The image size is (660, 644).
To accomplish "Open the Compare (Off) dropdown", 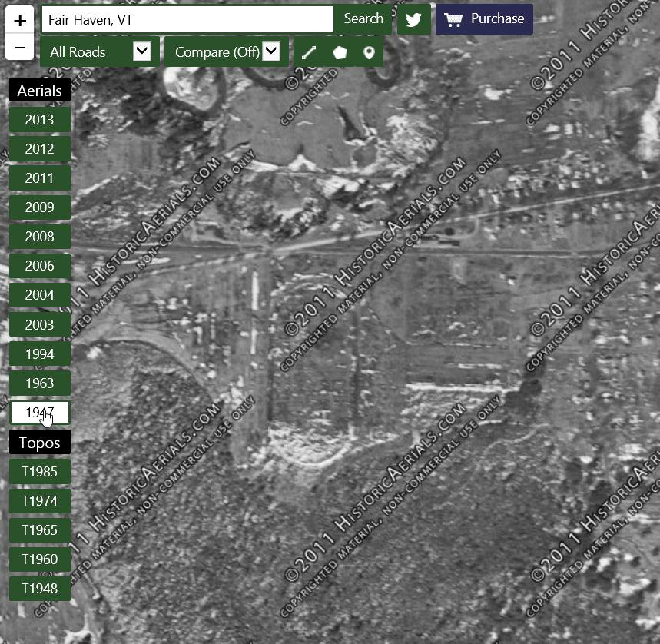I will [x=227, y=51].
